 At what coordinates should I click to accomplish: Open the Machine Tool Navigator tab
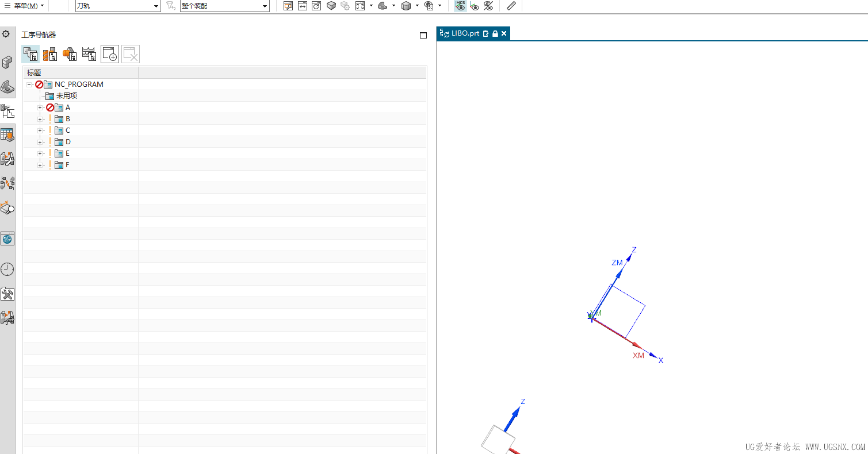(x=7, y=159)
